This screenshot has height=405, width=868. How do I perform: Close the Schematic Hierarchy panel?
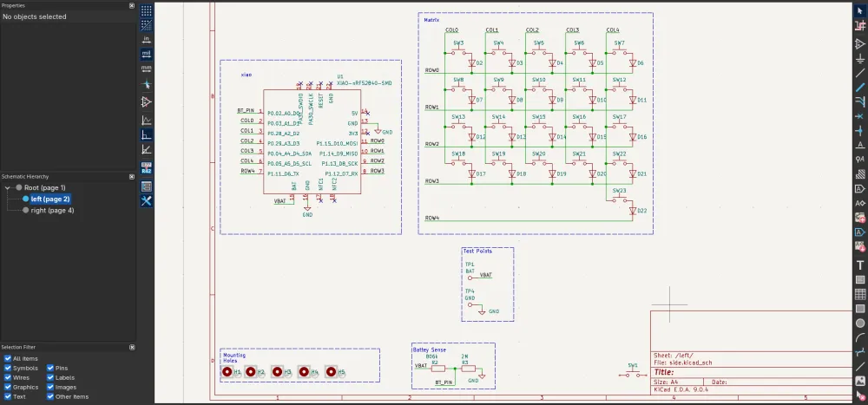pos(131,176)
